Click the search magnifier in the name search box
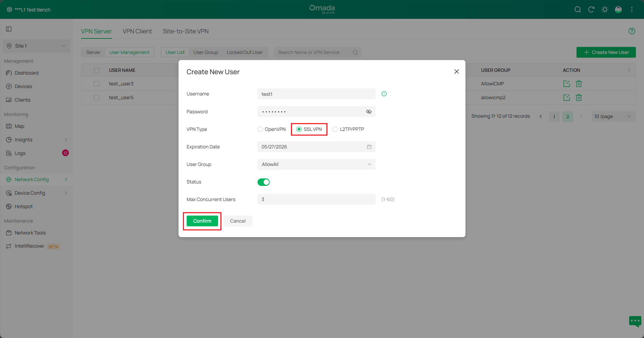The height and width of the screenshot is (338, 644). (355, 52)
